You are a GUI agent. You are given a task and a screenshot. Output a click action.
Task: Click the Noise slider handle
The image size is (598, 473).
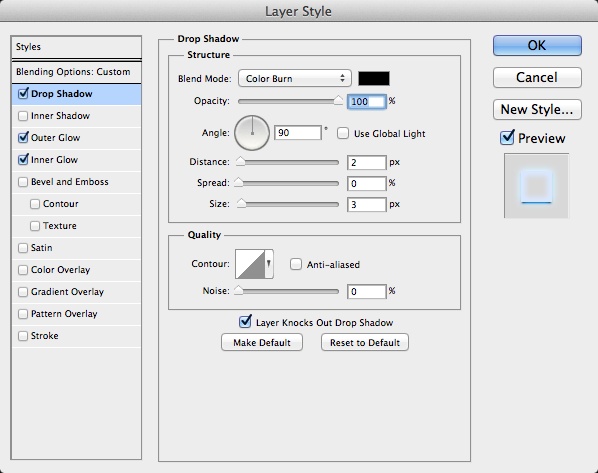(239, 290)
